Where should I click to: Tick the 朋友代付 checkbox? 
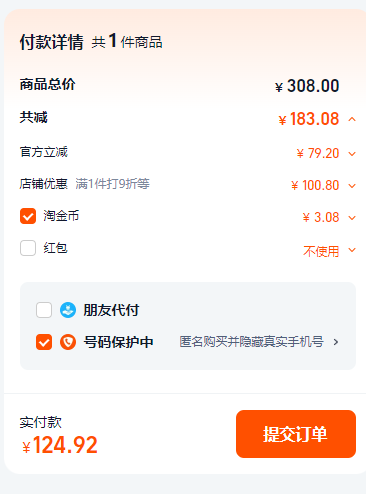44,310
